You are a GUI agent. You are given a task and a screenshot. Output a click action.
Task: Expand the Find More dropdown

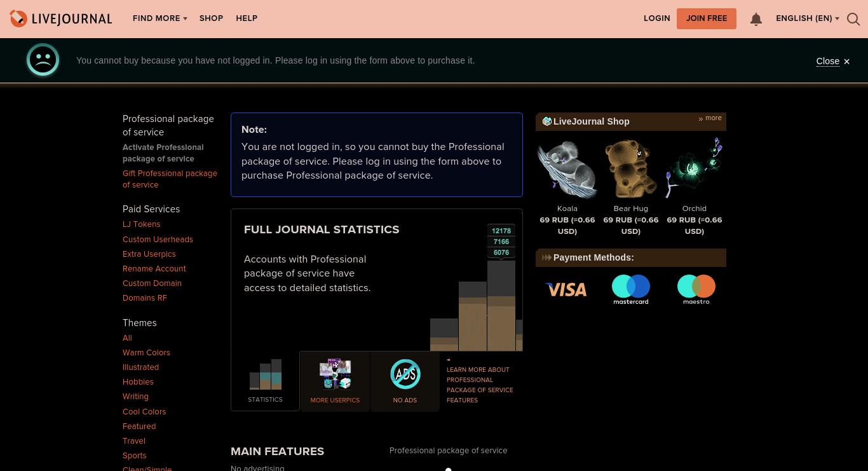tap(160, 18)
